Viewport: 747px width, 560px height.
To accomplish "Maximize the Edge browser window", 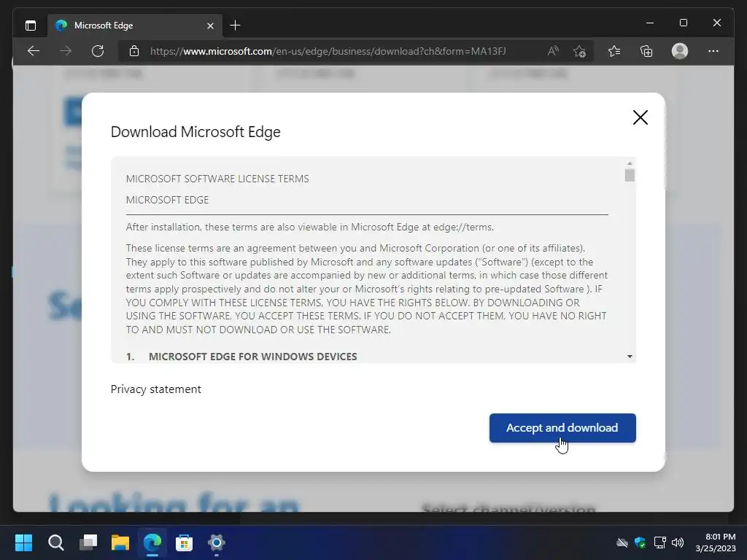I will pyautogui.click(x=683, y=23).
